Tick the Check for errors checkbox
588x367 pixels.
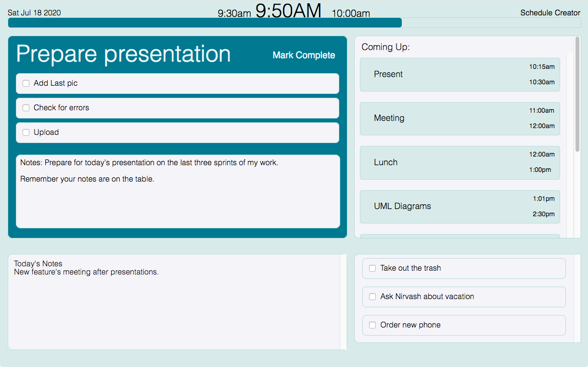click(26, 108)
